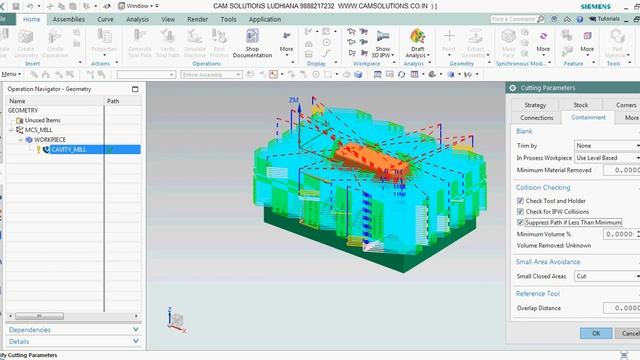Click the magnifier icon beside Find a Command
Screen dimensions: 640x360
[540, 19]
